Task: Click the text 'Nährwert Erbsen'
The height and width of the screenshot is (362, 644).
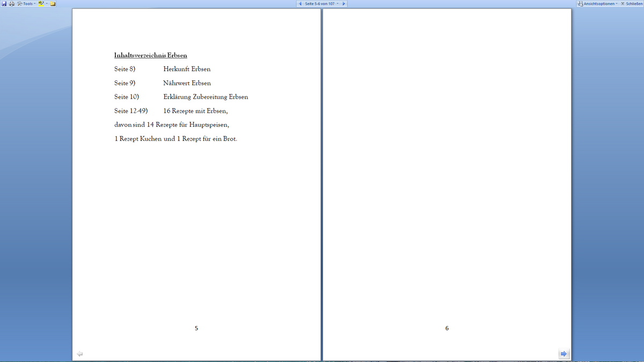Action: click(x=187, y=83)
